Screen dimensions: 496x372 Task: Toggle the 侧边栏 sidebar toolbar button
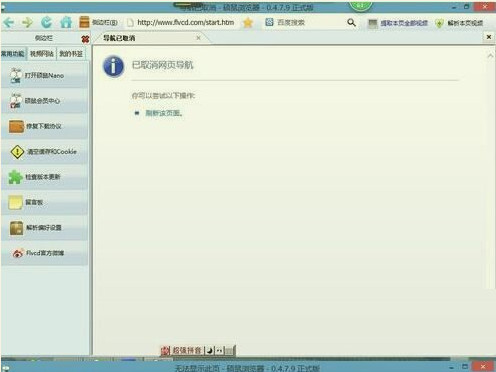[98, 22]
